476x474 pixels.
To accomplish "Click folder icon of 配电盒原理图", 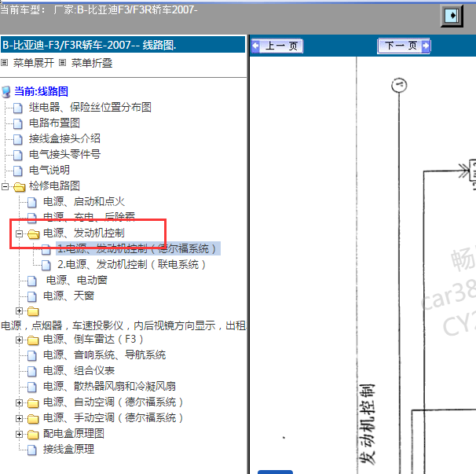I will [34, 435].
